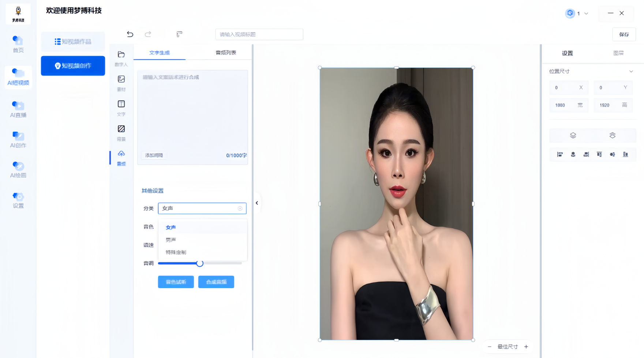Zoom out canvas with minus icon
The height and width of the screenshot is (358, 644).
pos(490,347)
